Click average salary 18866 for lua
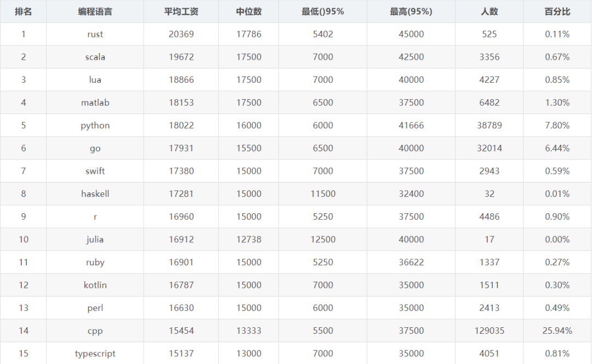The image size is (592, 364). coord(181,79)
